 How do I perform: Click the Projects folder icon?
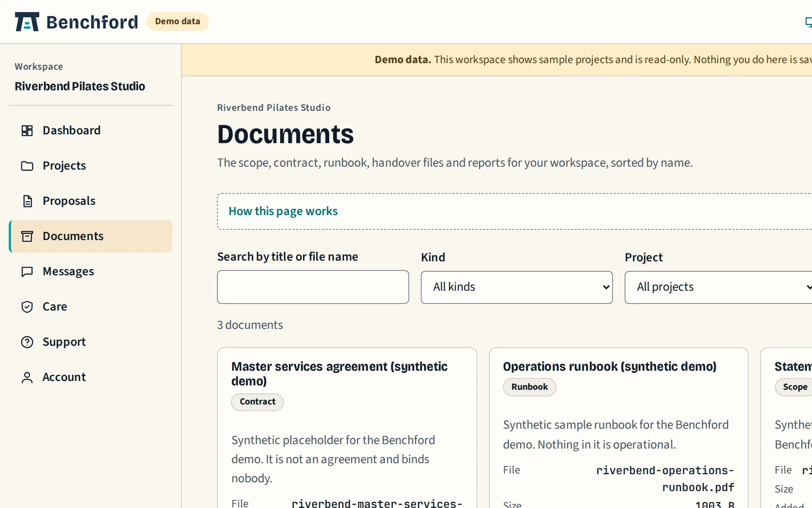(27, 166)
